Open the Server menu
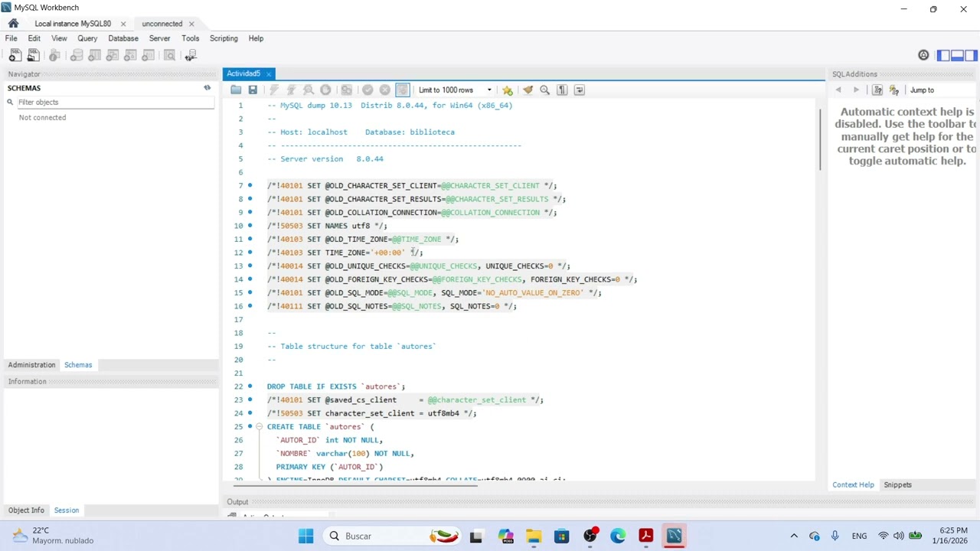The height and width of the screenshot is (551, 980). point(159,38)
